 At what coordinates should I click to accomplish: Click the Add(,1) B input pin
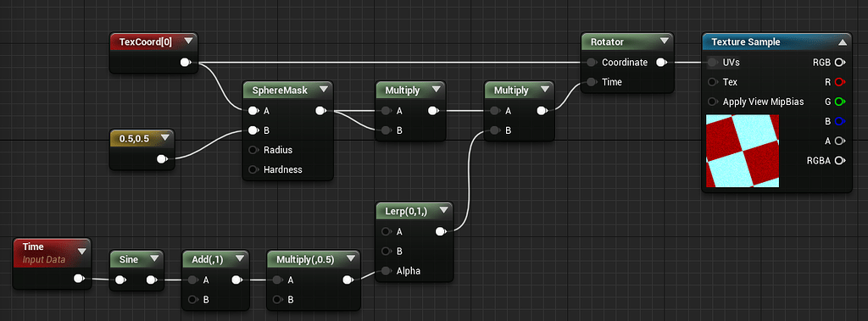tap(193, 300)
